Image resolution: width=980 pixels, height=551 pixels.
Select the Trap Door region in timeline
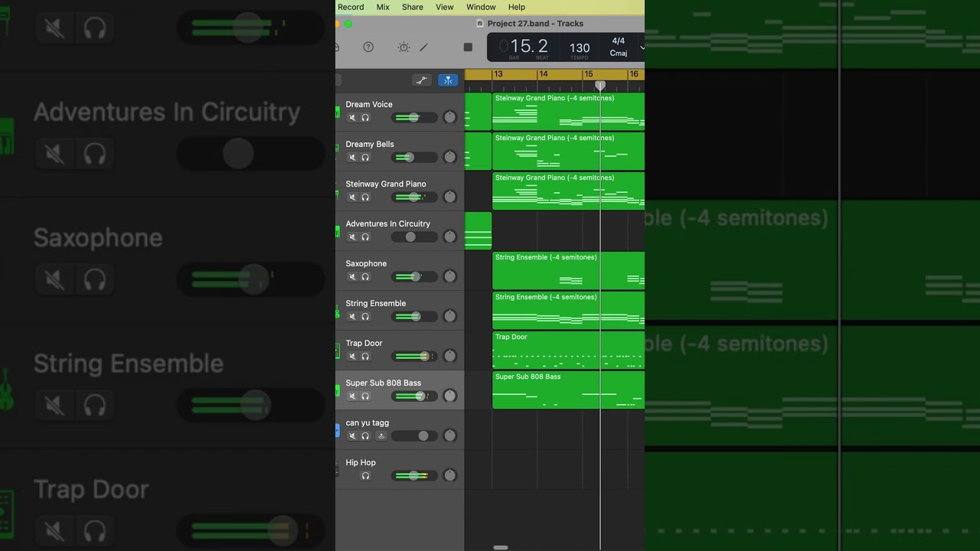pyautogui.click(x=568, y=350)
